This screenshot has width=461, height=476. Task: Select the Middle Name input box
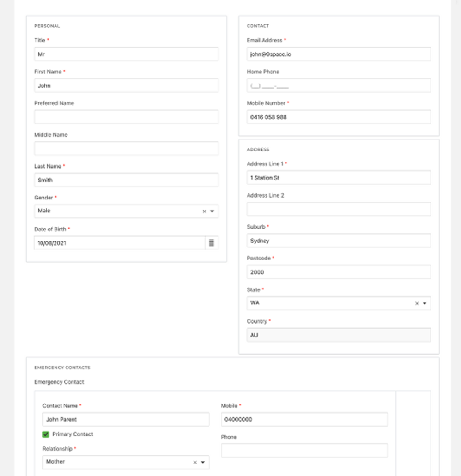click(126, 148)
